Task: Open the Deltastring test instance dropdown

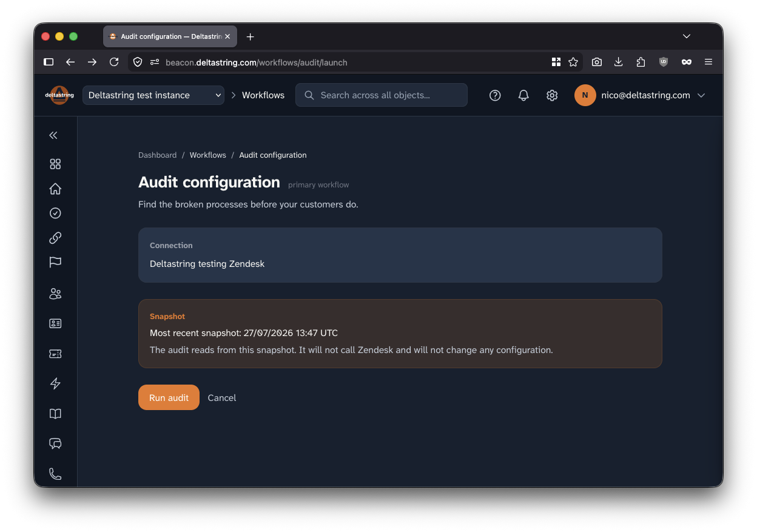Action: pos(153,95)
